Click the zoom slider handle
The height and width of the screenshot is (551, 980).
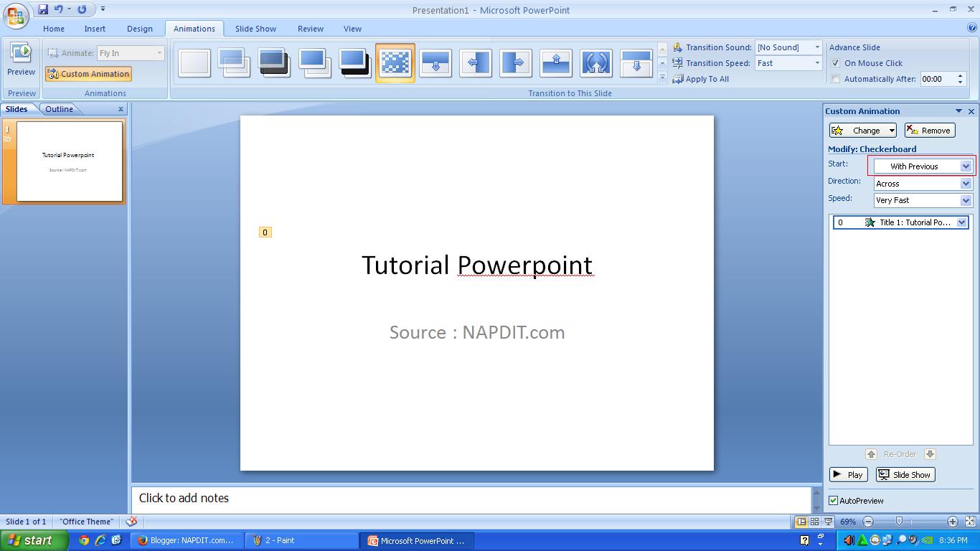tap(899, 522)
